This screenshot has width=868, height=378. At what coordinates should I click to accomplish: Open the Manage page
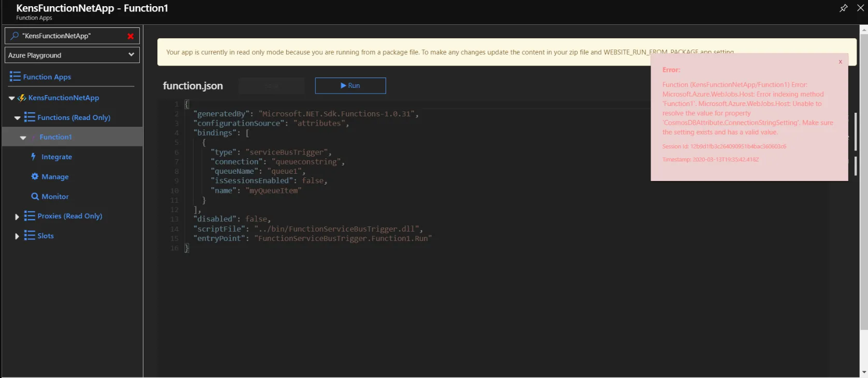55,177
